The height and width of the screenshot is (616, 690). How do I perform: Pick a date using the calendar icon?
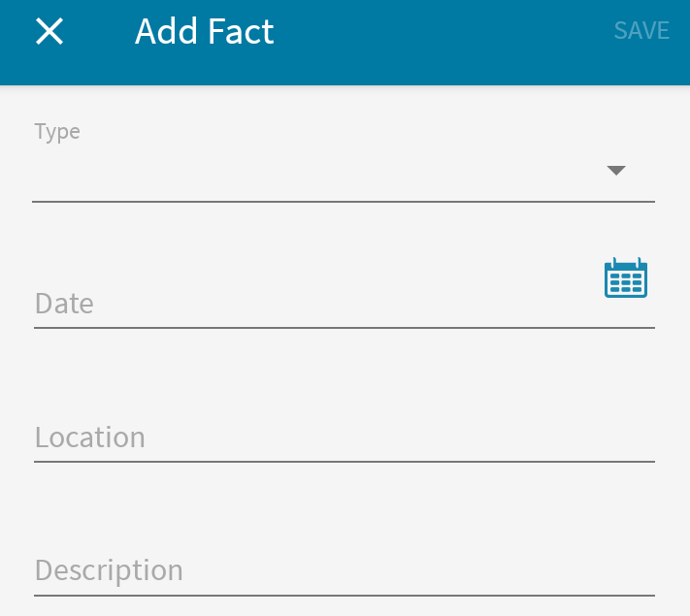coord(626,277)
